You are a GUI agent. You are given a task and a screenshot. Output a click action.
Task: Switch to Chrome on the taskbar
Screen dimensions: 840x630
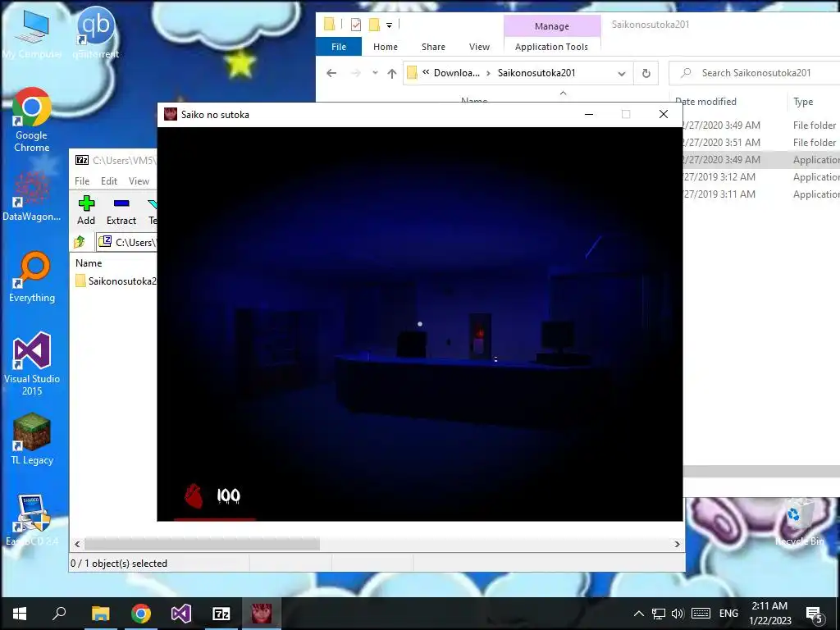[x=141, y=614]
